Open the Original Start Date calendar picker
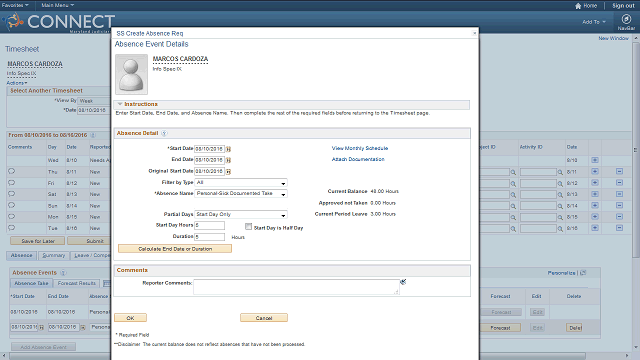The width and height of the screenshot is (640, 360). (228, 171)
